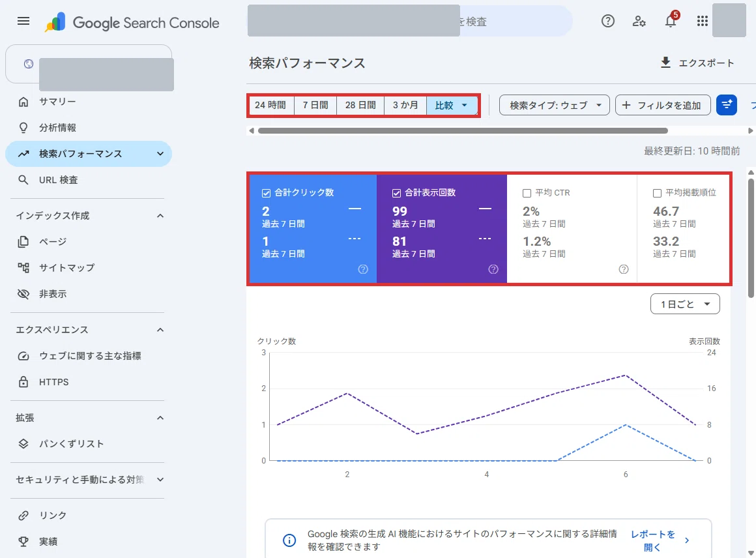
Task: Click the chain link icon beside リンク
Action: coord(23,516)
